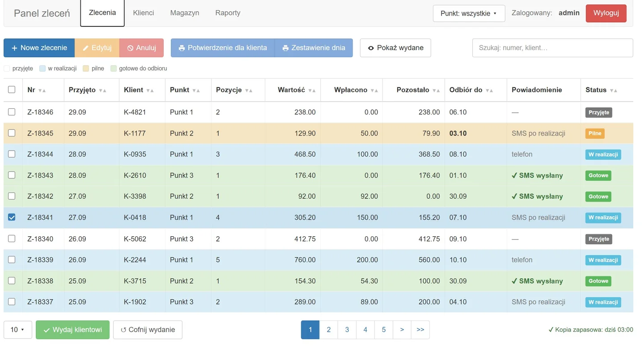
Task: Open the Raporty tab
Action: point(228,13)
